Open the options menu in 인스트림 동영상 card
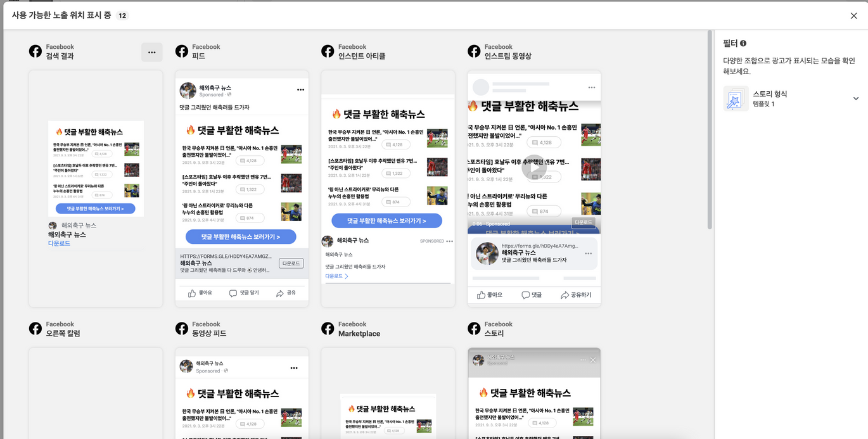The height and width of the screenshot is (439, 868). 591,87
